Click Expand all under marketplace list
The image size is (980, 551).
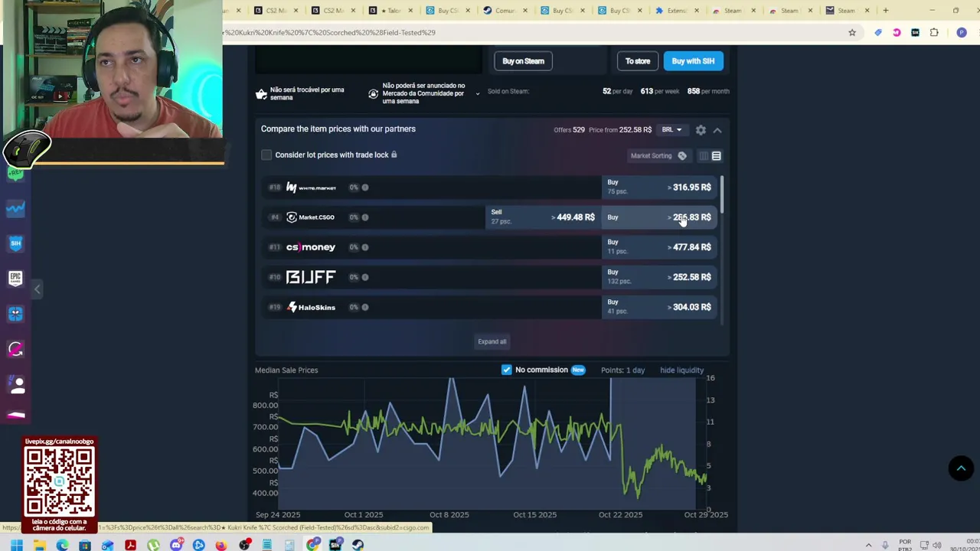tap(492, 341)
